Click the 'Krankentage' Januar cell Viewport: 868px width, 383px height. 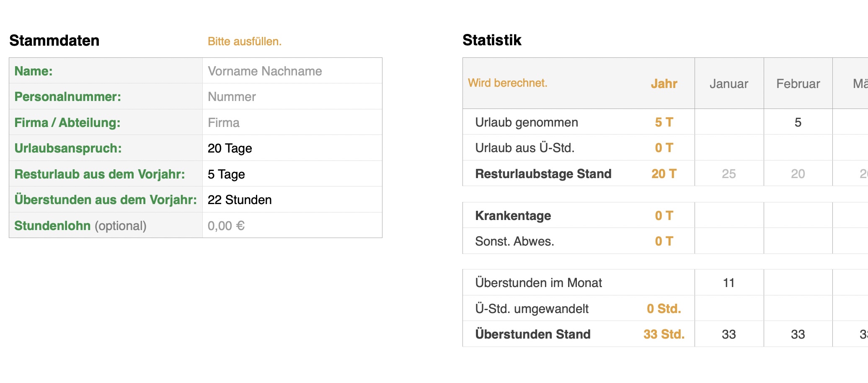(x=729, y=216)
